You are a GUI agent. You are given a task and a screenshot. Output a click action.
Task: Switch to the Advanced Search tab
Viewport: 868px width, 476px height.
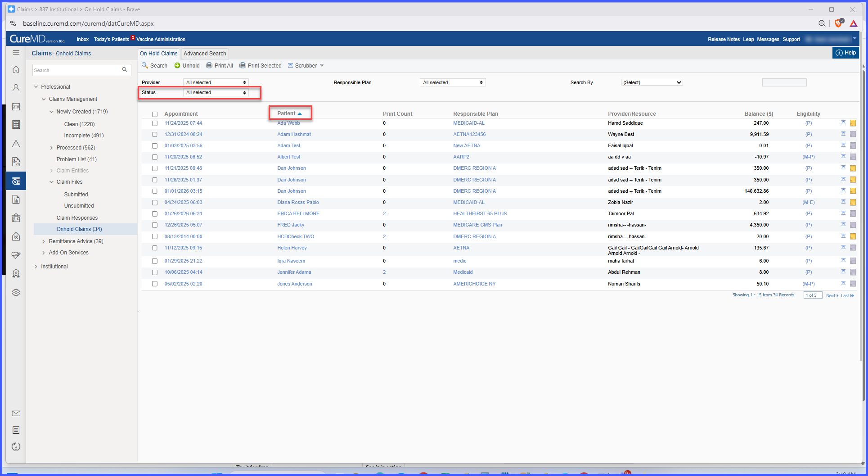[205, 54]
